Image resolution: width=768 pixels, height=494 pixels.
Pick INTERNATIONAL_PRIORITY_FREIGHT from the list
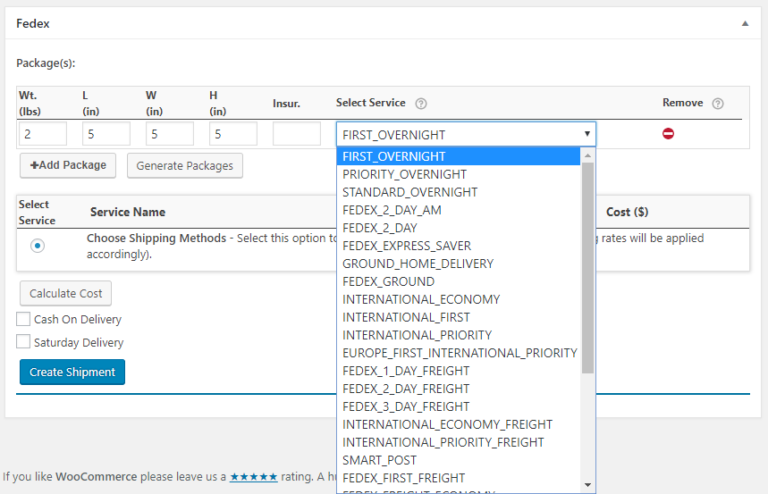458,443
